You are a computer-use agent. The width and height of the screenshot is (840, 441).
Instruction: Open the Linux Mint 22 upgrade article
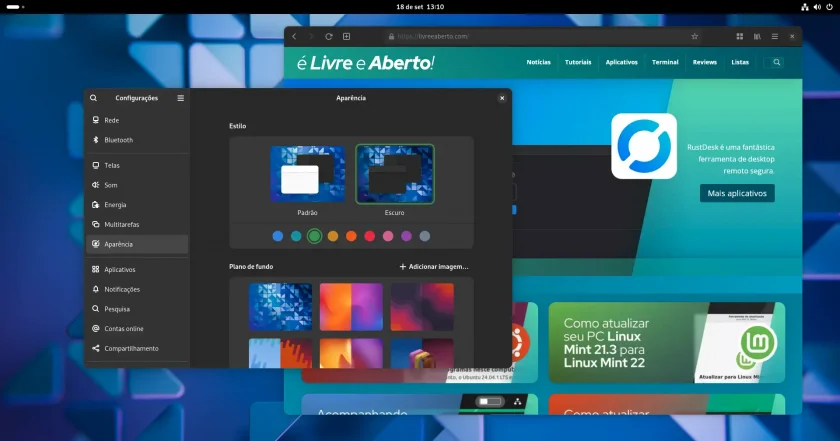coord(666,342)
